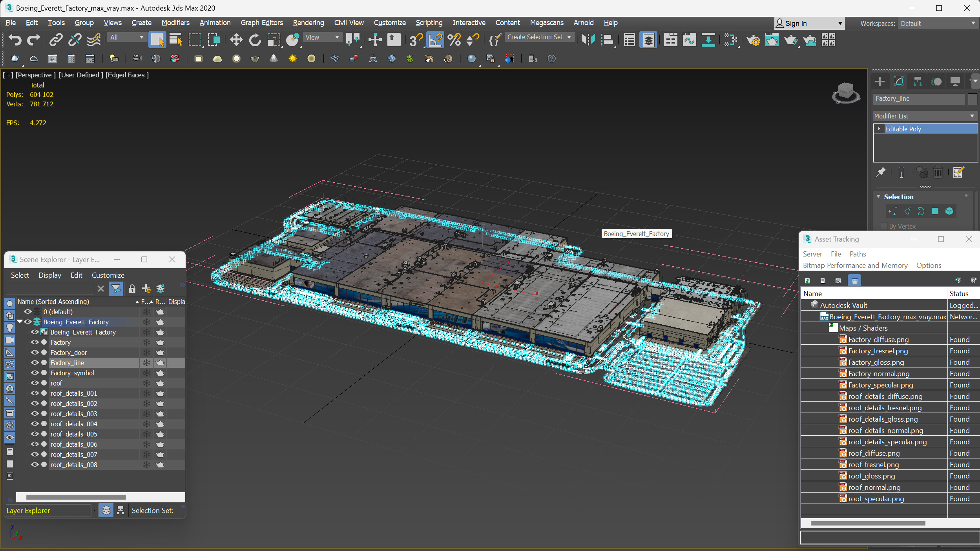980x551 pixels.
Task: Hide the 0 (default) layer
Action: 27,312
